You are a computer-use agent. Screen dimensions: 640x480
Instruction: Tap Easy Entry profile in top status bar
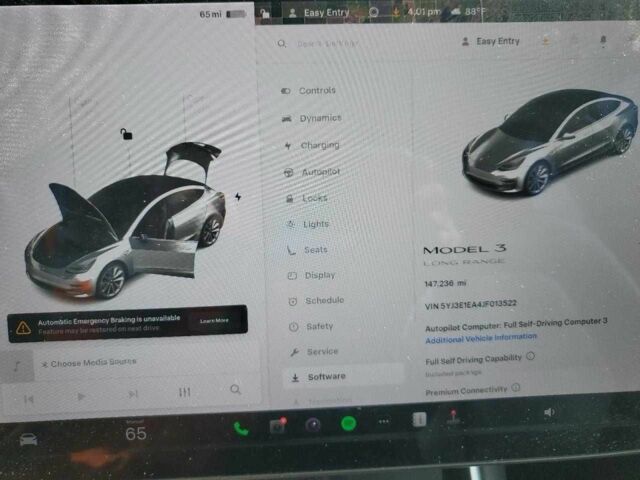pyautogui.click(x=319, y=13)
